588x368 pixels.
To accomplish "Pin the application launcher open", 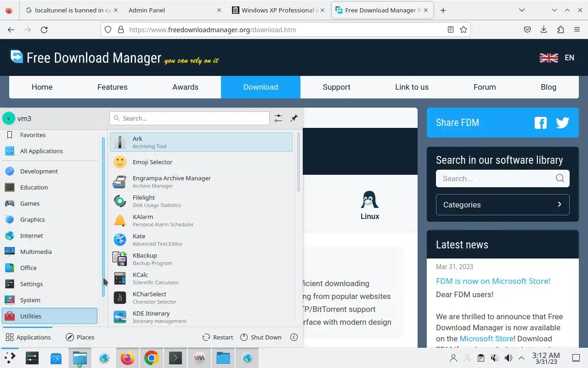I will pos(294,118).
